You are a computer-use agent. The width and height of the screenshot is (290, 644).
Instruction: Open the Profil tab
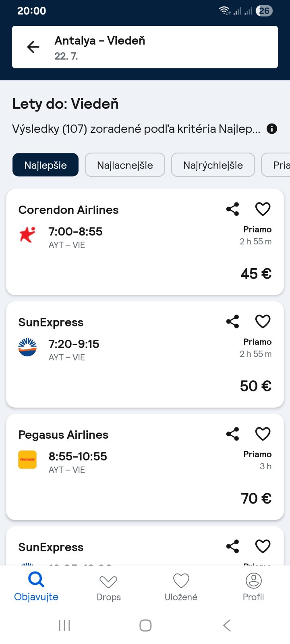(253, 587)
